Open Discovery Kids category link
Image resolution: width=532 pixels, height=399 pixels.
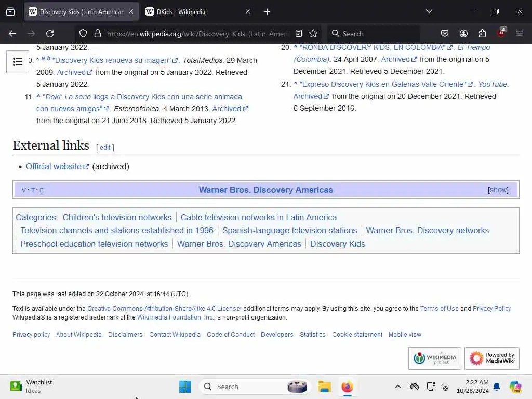(x=338, y=244)
